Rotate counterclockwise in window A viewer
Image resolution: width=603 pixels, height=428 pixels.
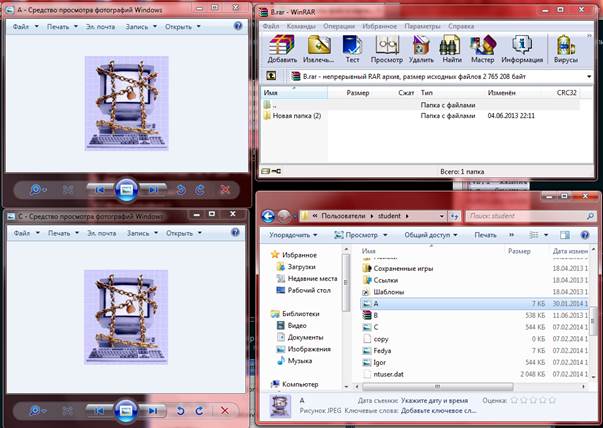click(180, 190)
